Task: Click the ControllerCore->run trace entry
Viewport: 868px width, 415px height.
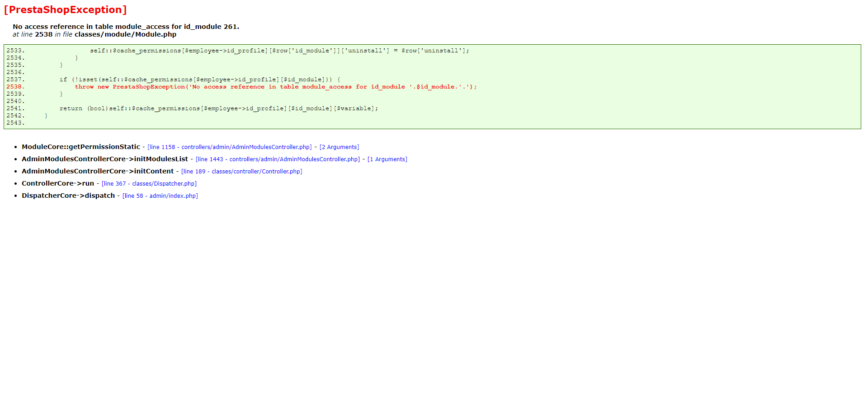Action: [58, 183]
